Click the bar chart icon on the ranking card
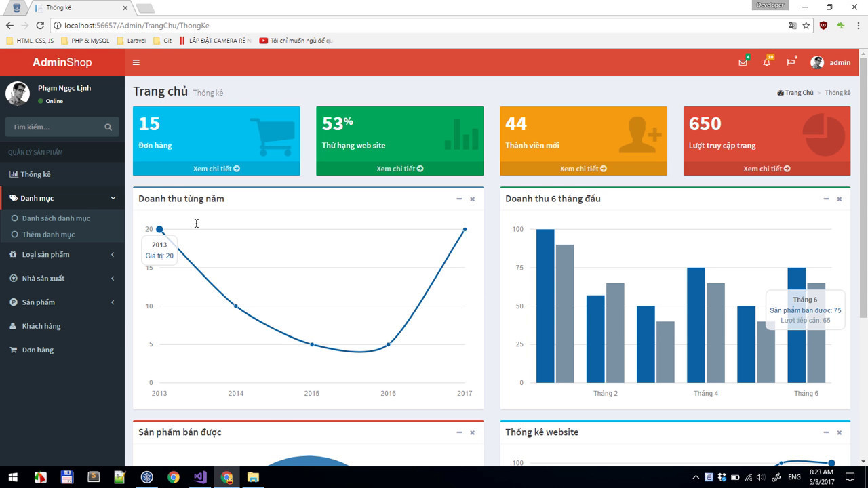The height and width of the screenshot is (488, 868). [462, 134]
